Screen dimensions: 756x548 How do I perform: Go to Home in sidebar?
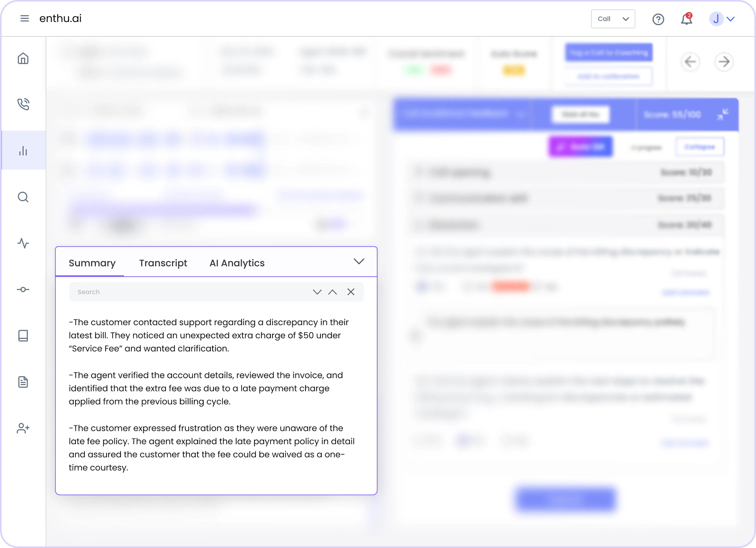pos(23,58)
